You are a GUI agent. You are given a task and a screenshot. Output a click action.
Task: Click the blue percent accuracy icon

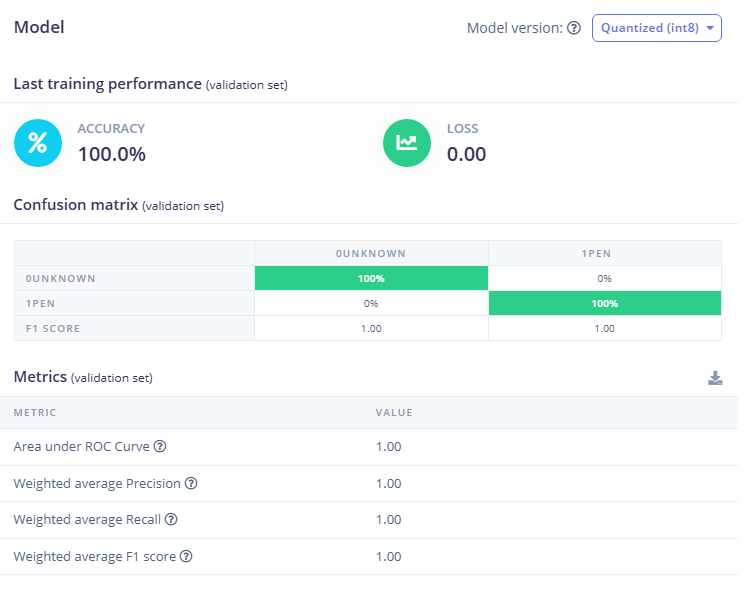38,143
